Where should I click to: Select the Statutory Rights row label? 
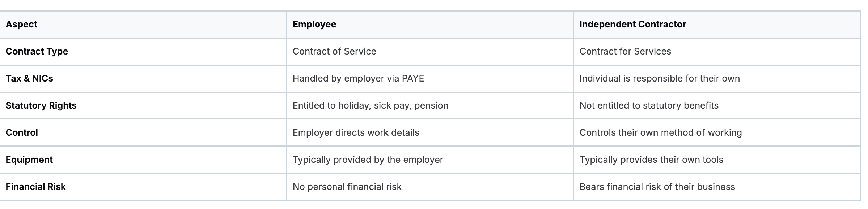point(41,105)
